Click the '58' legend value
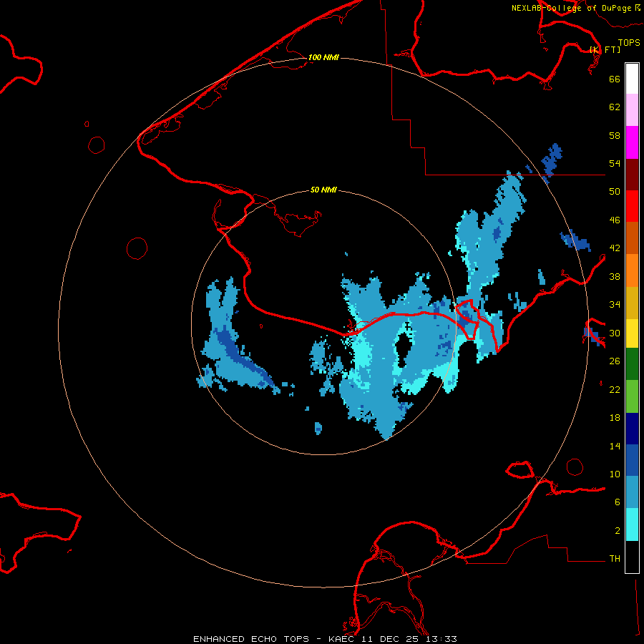644x644 pixels. click(615, 135)
